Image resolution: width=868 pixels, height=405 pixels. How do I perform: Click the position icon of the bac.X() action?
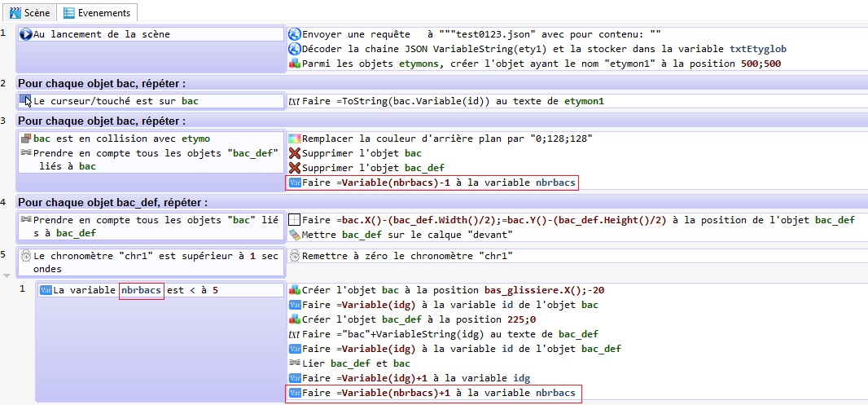[295, 220]
